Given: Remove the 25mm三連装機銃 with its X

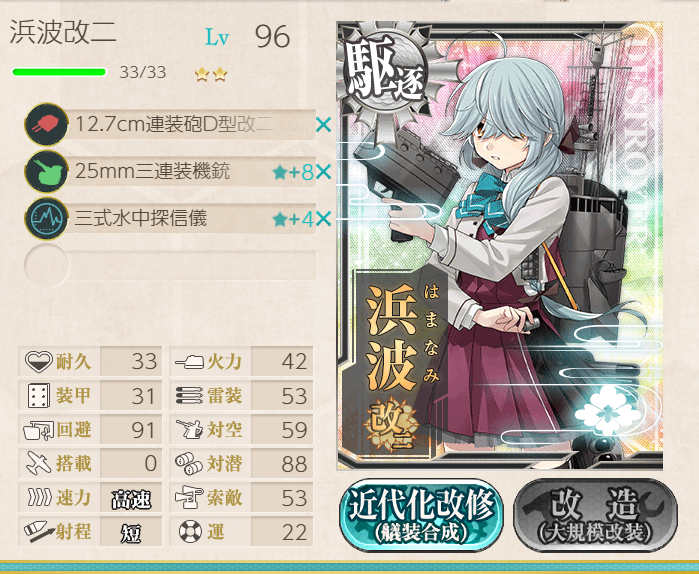Looking at the screenshot, I should (x=323, y=172).
